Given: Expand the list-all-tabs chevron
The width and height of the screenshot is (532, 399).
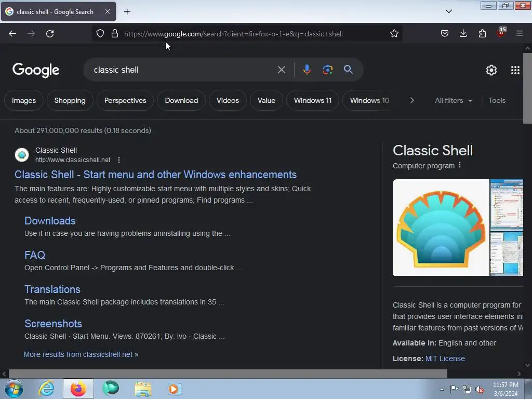Looking at the screenshot, I should click(448, 11).
